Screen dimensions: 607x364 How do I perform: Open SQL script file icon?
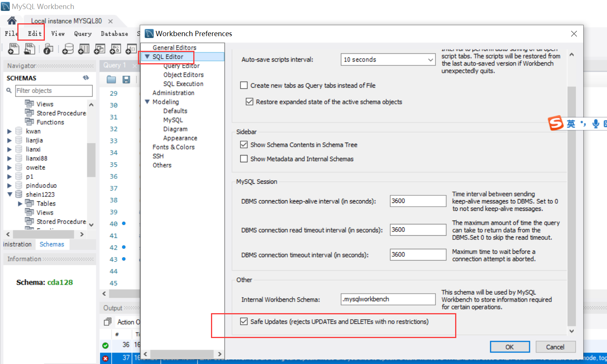[x=30, y=49]
